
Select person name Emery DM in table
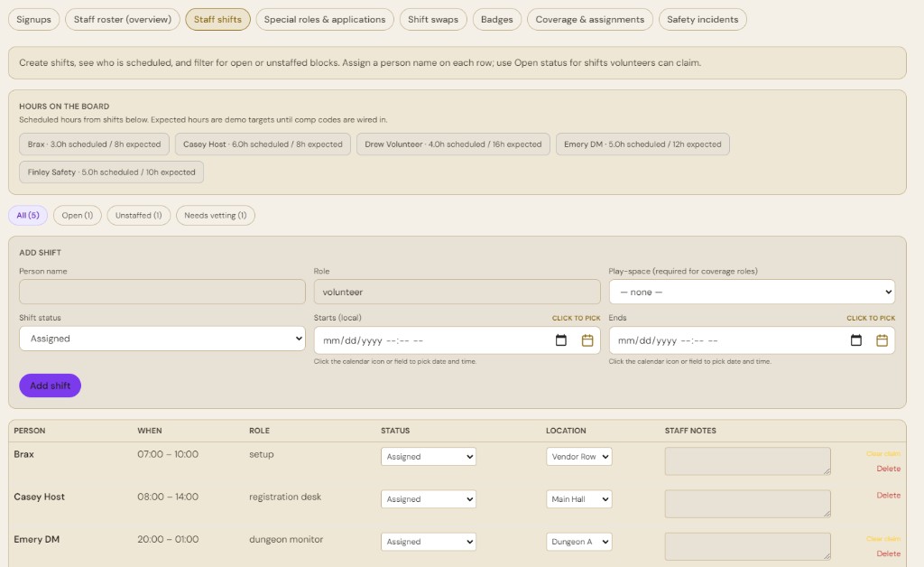click(x=36, y=539)
